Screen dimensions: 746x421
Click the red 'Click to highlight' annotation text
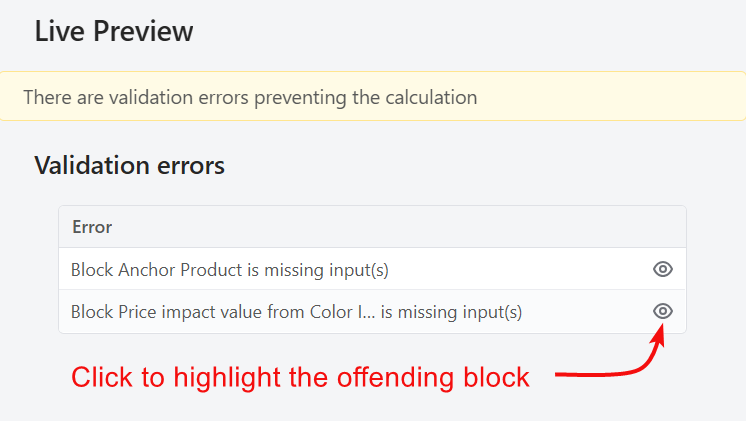coord(300,377)
